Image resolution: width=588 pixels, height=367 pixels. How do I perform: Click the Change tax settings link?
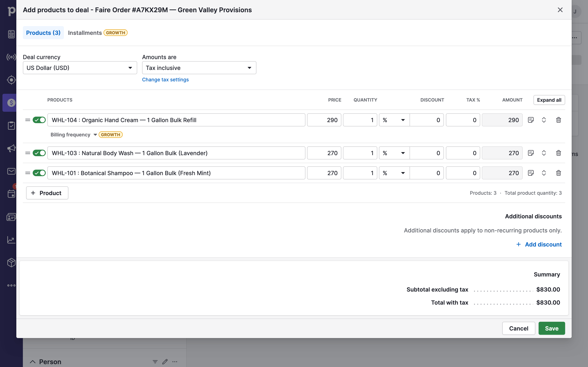(x=165, y=80)
